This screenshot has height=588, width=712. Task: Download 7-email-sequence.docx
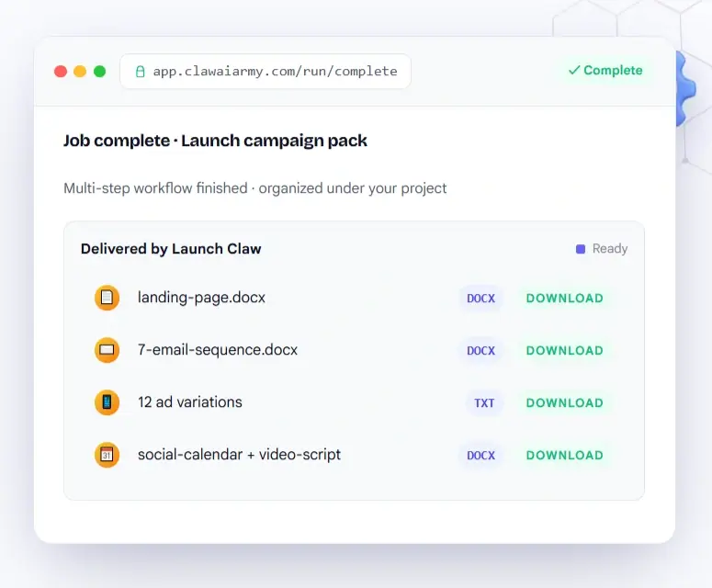tap(564, 351)
